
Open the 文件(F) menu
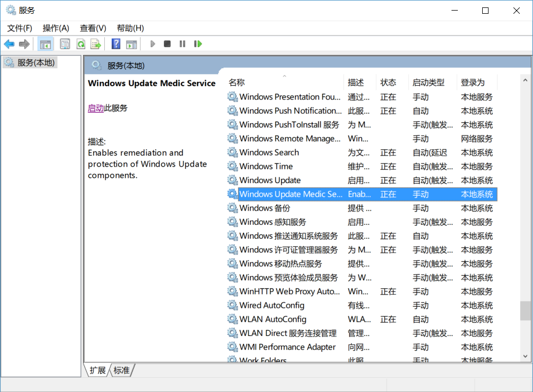click(x=20, y=28)
